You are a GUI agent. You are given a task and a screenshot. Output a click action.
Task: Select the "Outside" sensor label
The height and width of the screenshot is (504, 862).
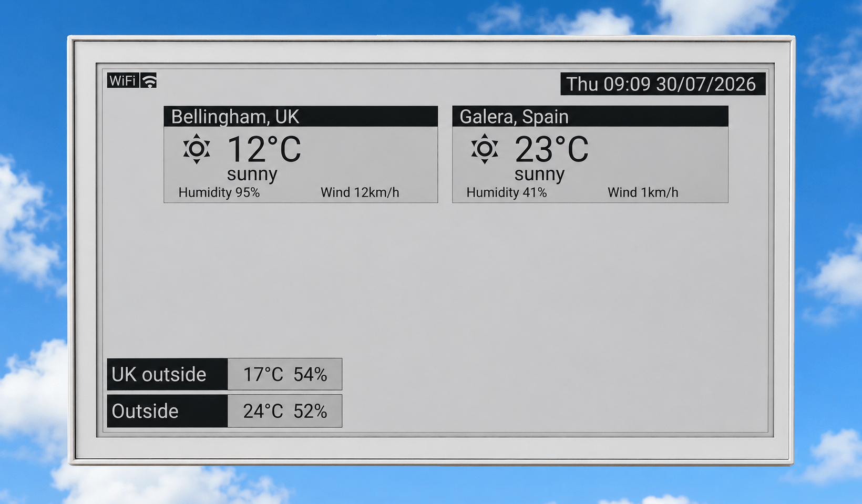click(167, 411)
